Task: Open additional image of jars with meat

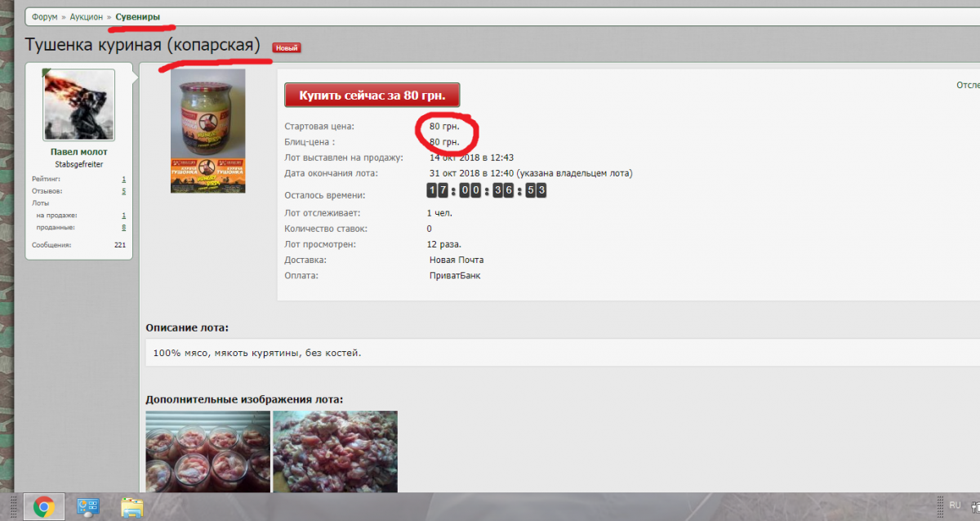Action: pos(208,452)
